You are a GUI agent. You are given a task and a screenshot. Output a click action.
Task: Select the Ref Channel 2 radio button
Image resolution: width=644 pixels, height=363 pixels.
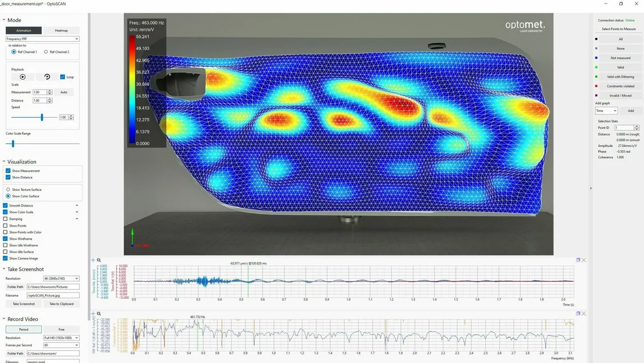(46, 52)
